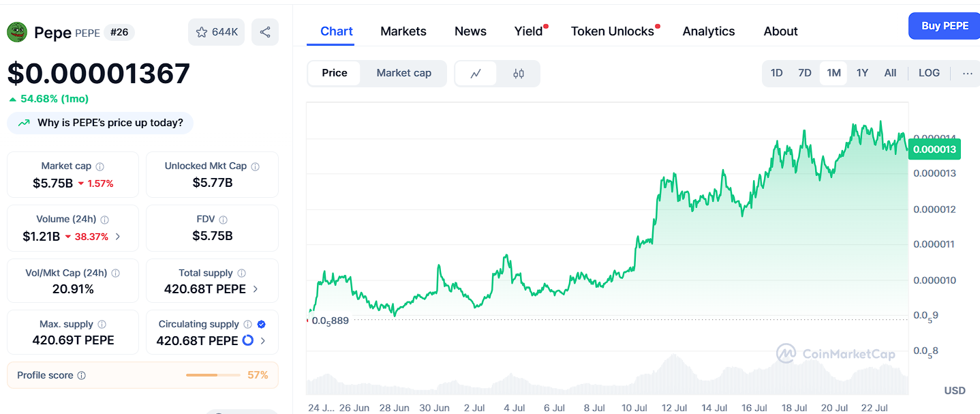View the Token Unlocks tab
This screenshot has height=414, width=980.
(613, 31)
